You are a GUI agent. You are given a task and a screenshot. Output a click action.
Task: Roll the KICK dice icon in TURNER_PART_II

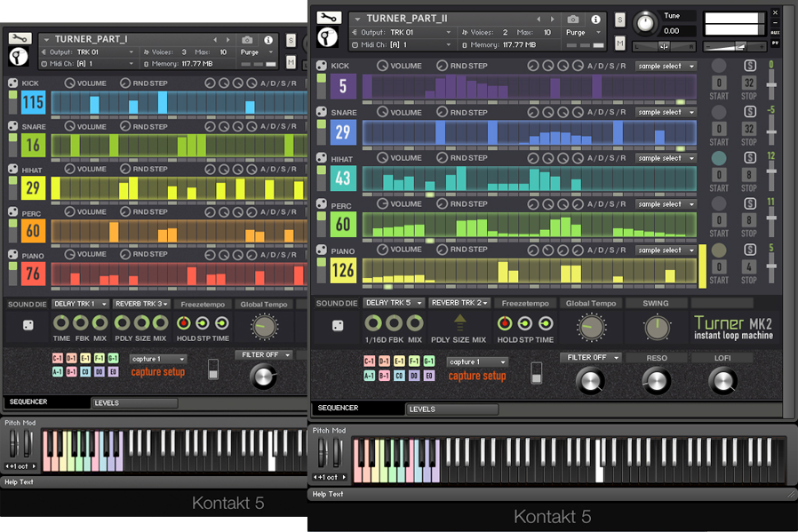point(321,67)
